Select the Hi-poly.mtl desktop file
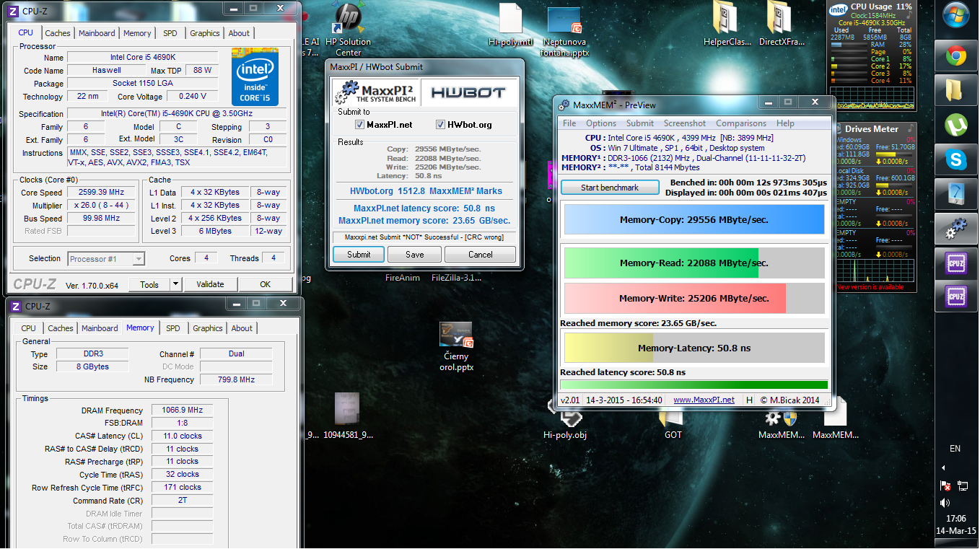 (510, 25)
